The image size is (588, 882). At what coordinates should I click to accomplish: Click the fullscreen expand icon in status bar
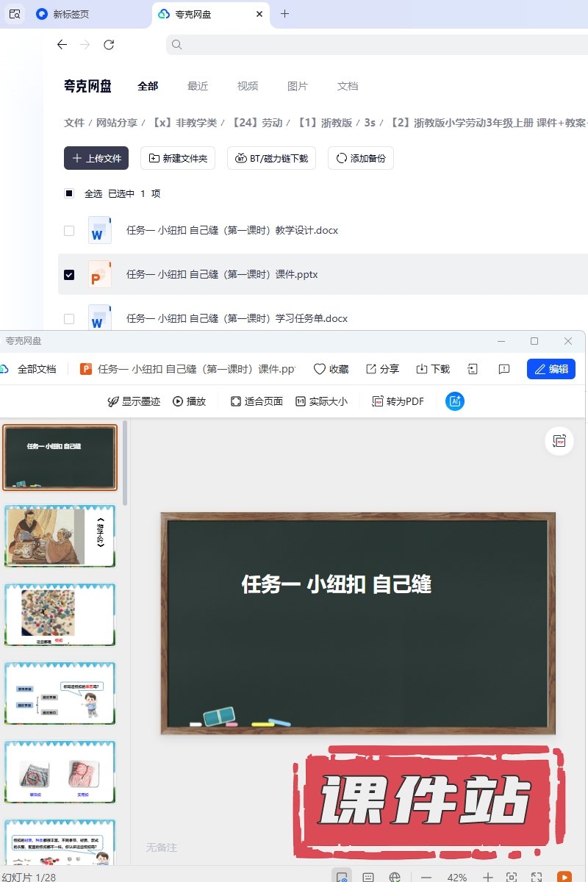click(537, 877)
